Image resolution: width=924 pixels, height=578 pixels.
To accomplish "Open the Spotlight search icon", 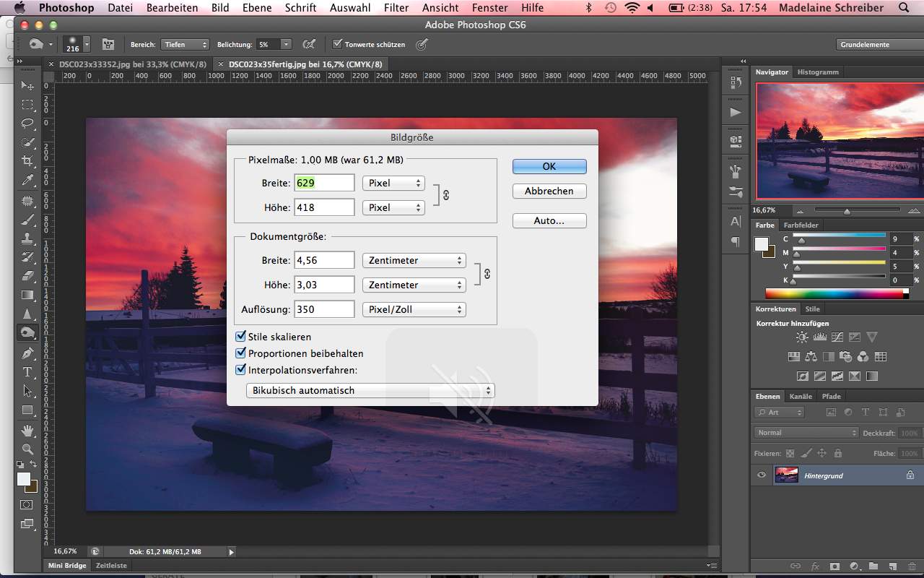I will coord(905,8).
